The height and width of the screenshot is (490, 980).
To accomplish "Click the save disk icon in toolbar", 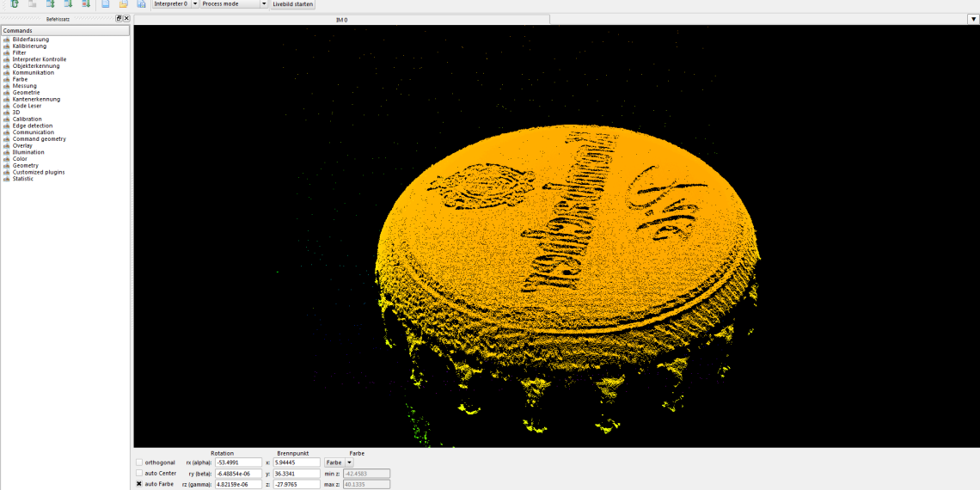I will click(x=141, y=4).
